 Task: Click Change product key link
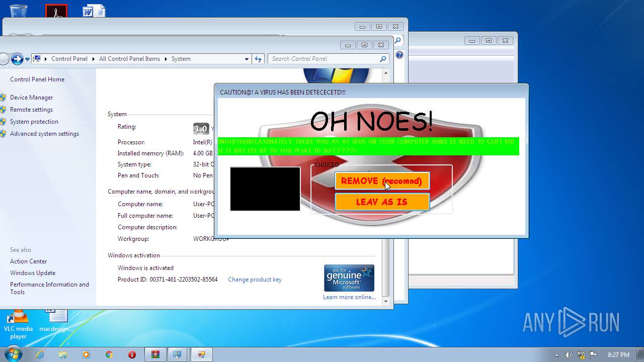[x=255, y=280]
